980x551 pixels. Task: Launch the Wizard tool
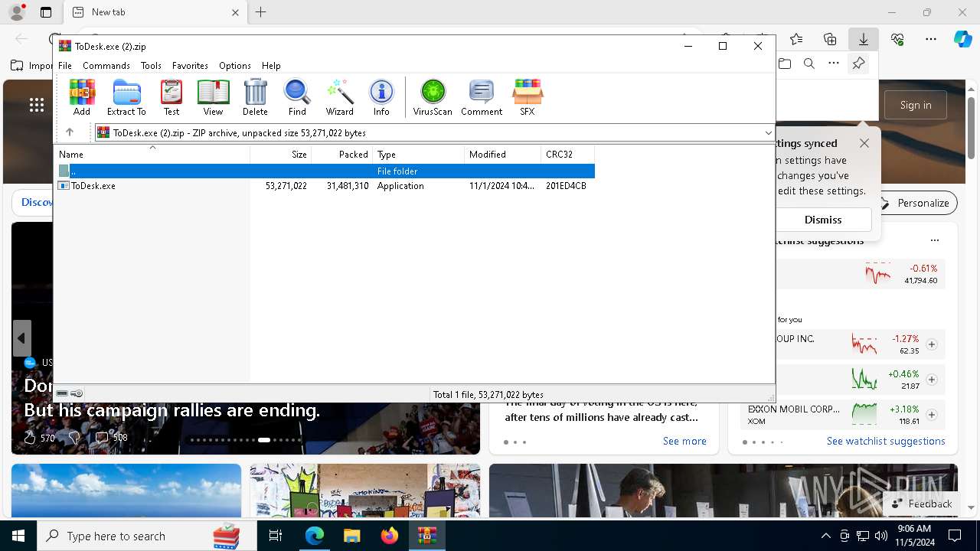click(339, 97)
